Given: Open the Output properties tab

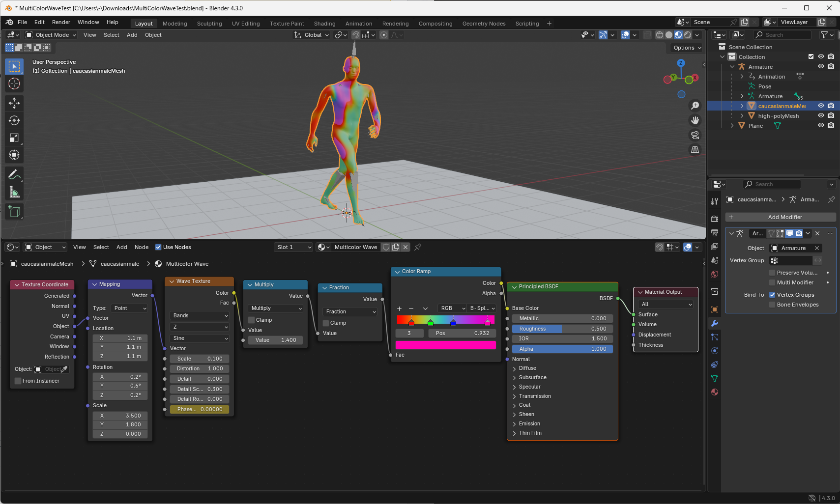Looking at the screenshot, I should (x=715, y=232).
